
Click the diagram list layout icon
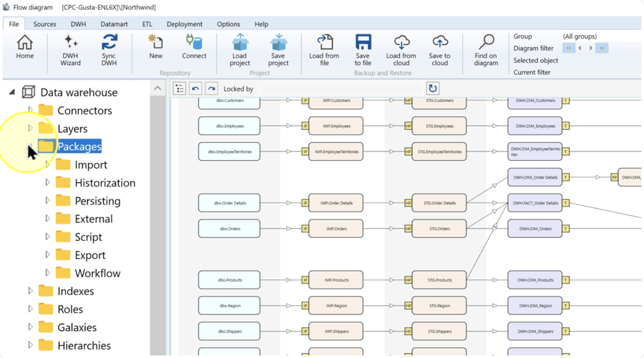point(180,89)
